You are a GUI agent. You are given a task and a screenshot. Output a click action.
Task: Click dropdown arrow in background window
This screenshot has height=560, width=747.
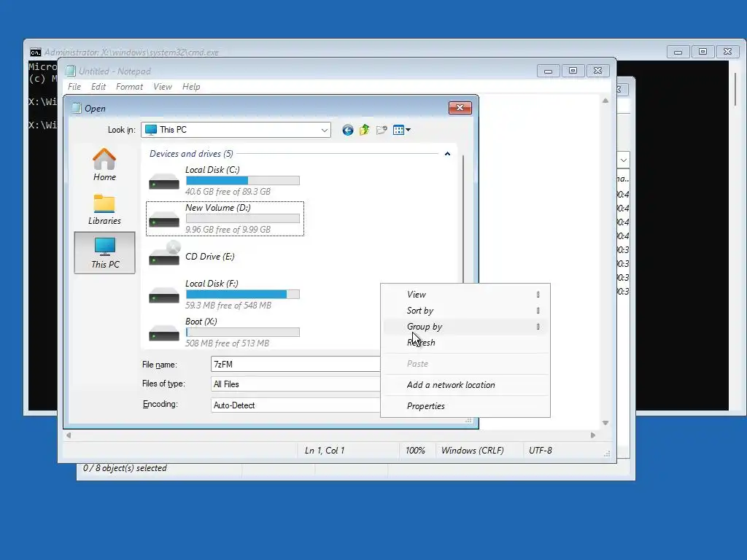click(624, 160)
